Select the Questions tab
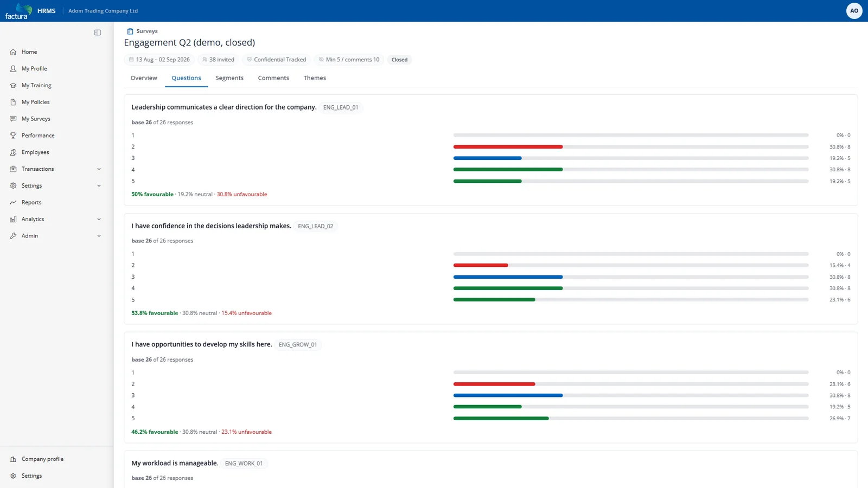This screenshot has width=868, height=488. (x=186, y=78)
